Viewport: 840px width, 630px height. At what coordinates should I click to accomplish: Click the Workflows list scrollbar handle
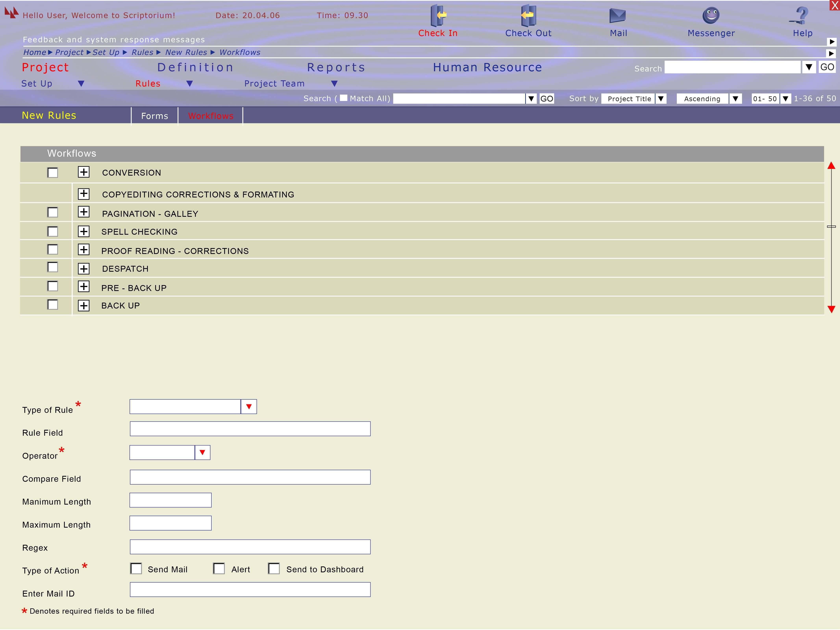pos(831,226)
